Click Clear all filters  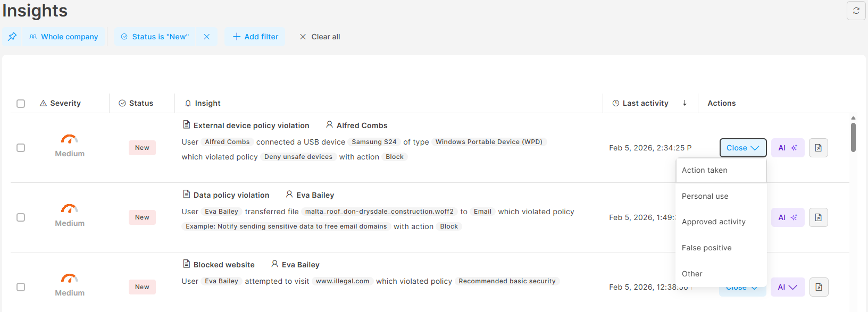320,37
